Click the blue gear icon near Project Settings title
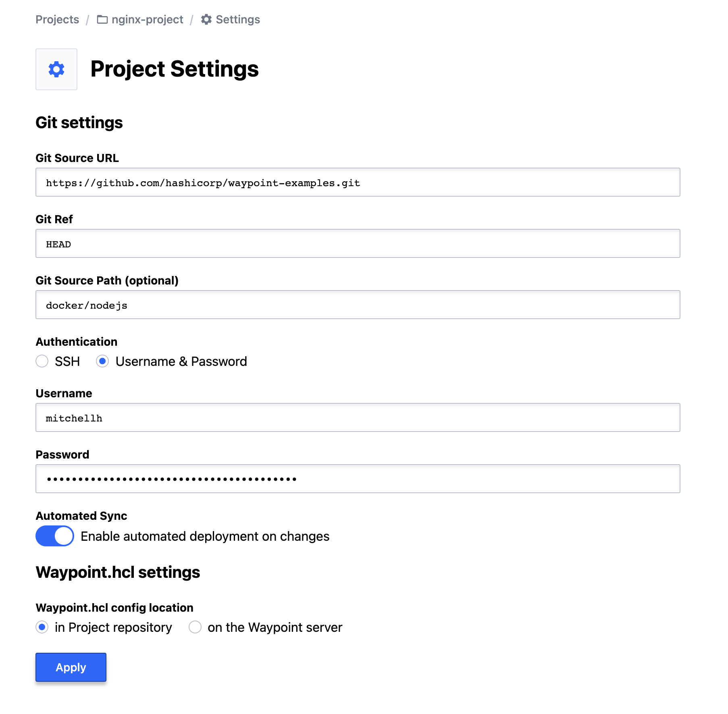Screen dimensions: 728x714 (x=56, y=69)
